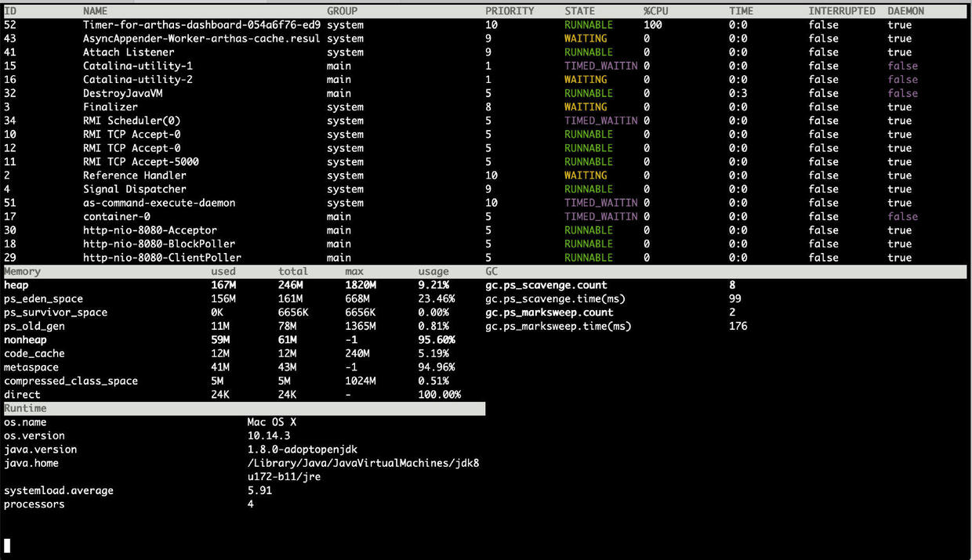972x560 pixels.
Task: Click the 176 marksweep time value
Action: (x=738, y=326)
